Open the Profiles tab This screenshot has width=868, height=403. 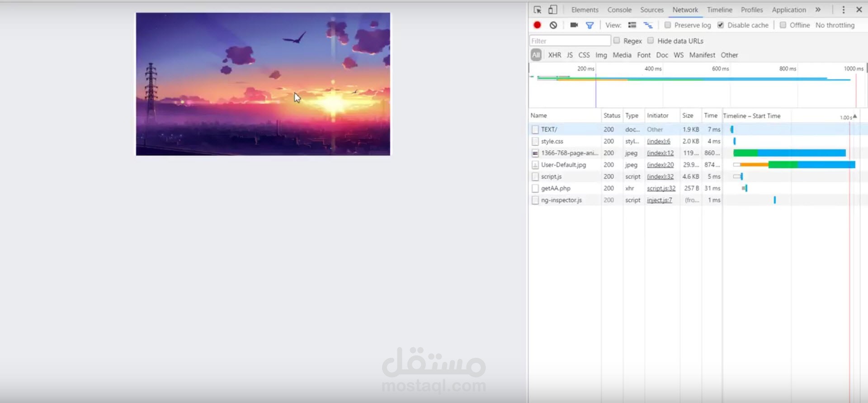(752, 9)
